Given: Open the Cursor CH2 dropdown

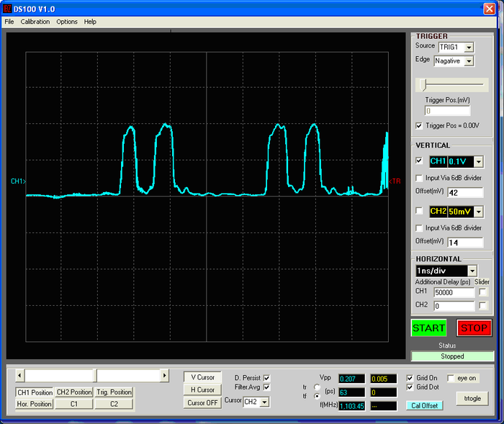Looking at the screenshot, I should 264,402.
